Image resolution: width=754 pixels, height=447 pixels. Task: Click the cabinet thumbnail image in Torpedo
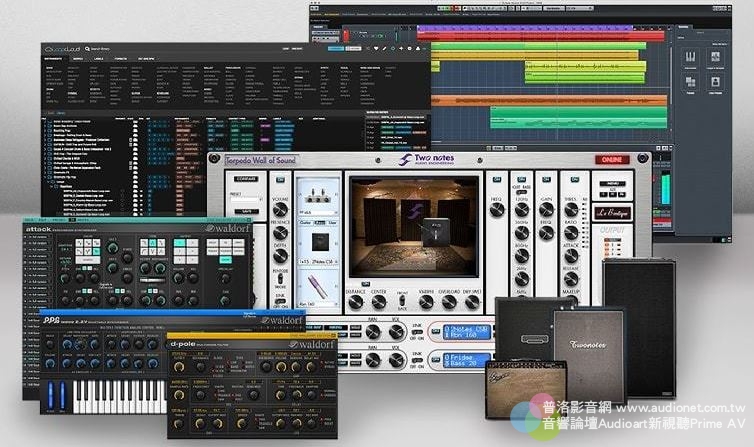tap(320, 242)
